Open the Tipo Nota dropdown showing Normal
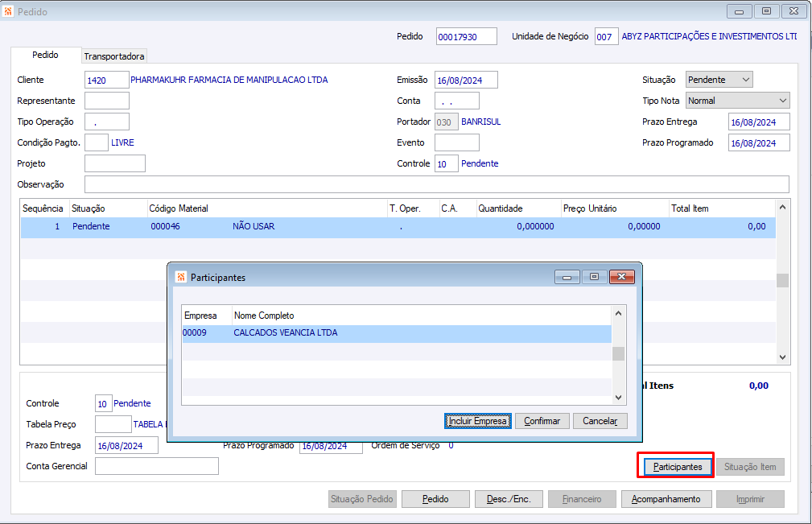Screen dimensions: 812x524 pyautogui.click(x=737, y=101)
